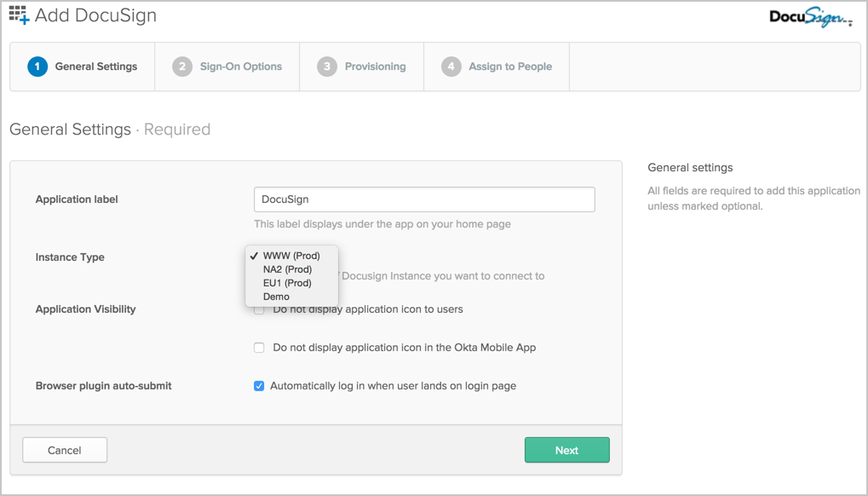868x496 pixels.
Task: Go to Assign to People tab
Action: (509, 66)
